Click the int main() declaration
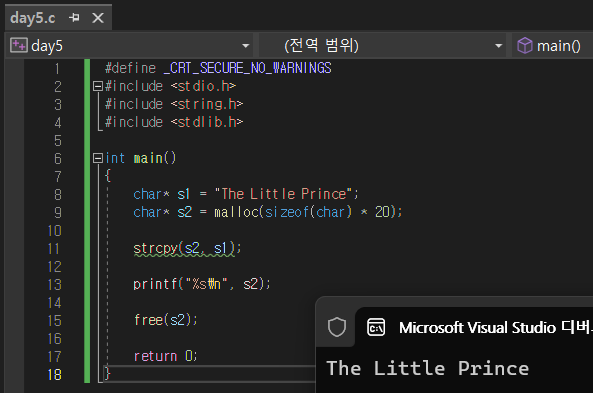This screenshot has height=393, width=593. 141,158
